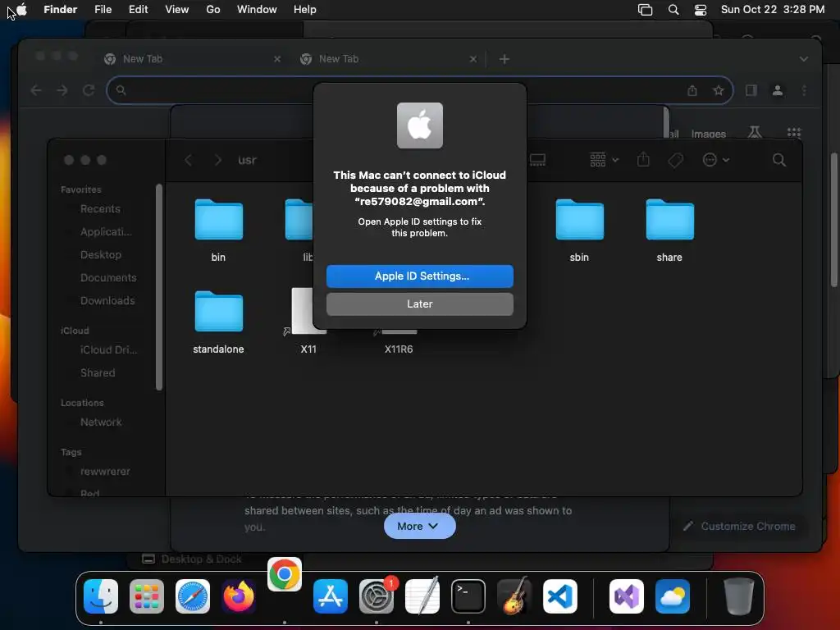Viewport: 840px width, 630px height.
Task: Click Customize Chrome button
Action: click(x=740, y=526)
